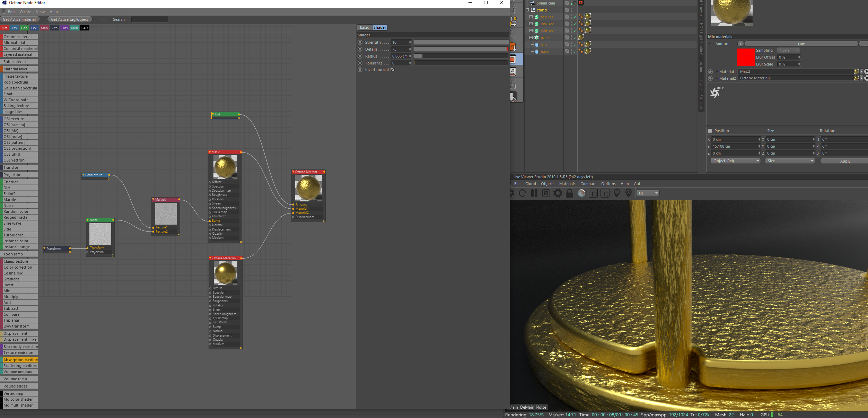Switch to the Basic tab

point(364,27)
